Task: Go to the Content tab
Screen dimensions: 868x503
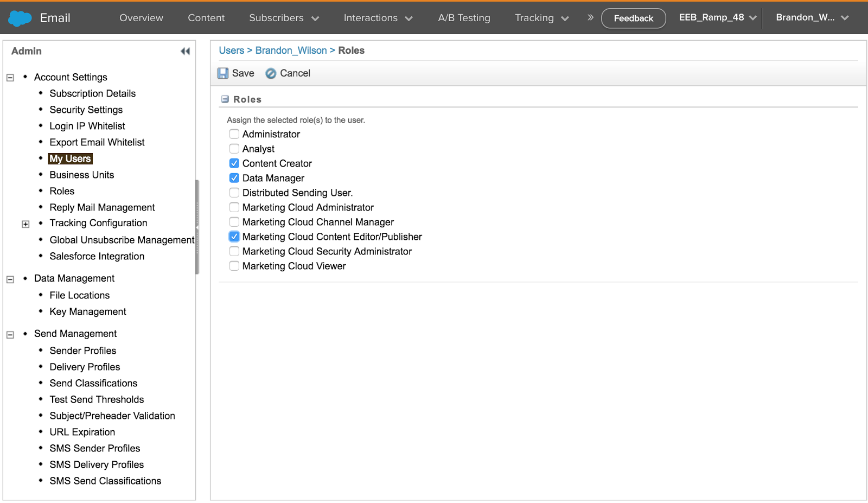Action: tap(206, 18)
